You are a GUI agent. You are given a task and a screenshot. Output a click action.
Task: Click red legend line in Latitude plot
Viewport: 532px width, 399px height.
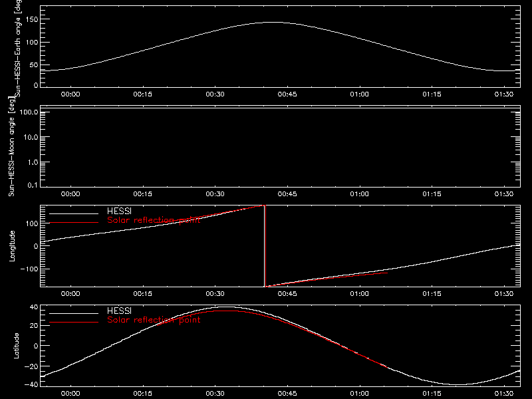click(x=74, y=323)
